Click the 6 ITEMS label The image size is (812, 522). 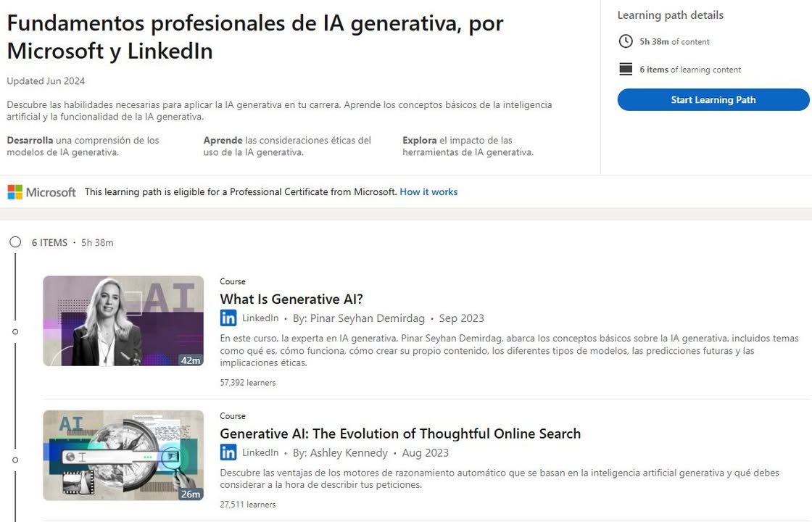(x=49, y=242)
